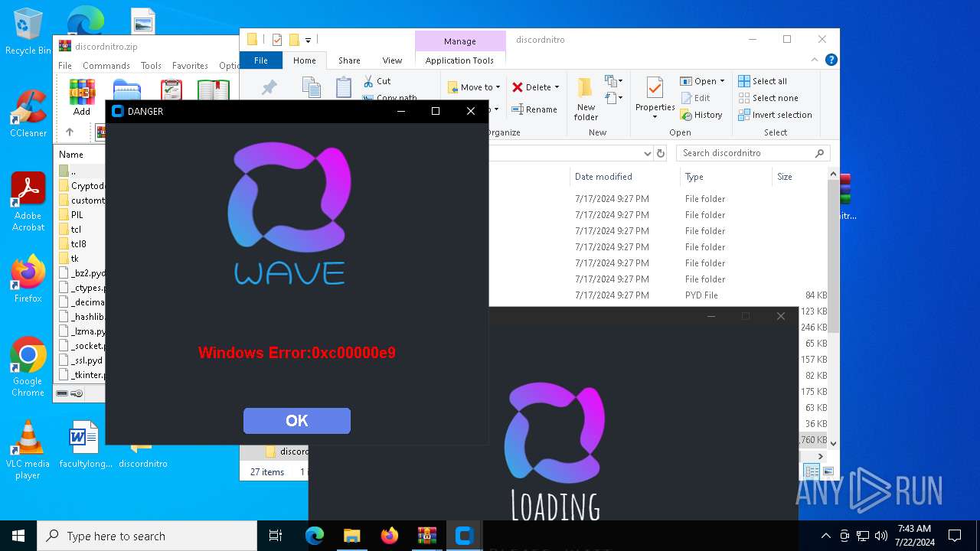
Task: Open the Properties button
Action: coord(655,96)
